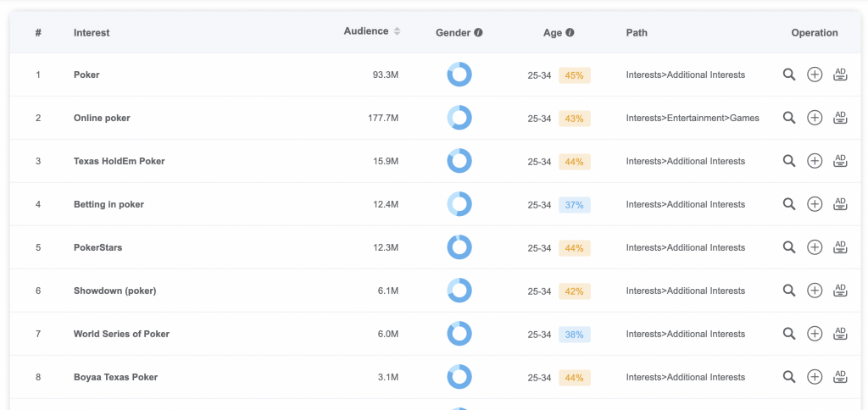This screenshot has width=868, height=410.
Task: Open the Texas HoldEm Poker interest
Action: coord(119,161)
